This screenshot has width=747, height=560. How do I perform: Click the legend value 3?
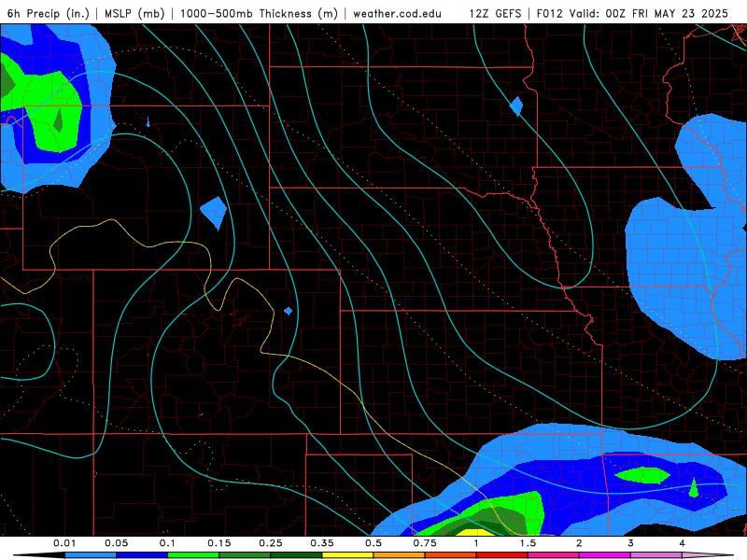[x=631, y=543]
